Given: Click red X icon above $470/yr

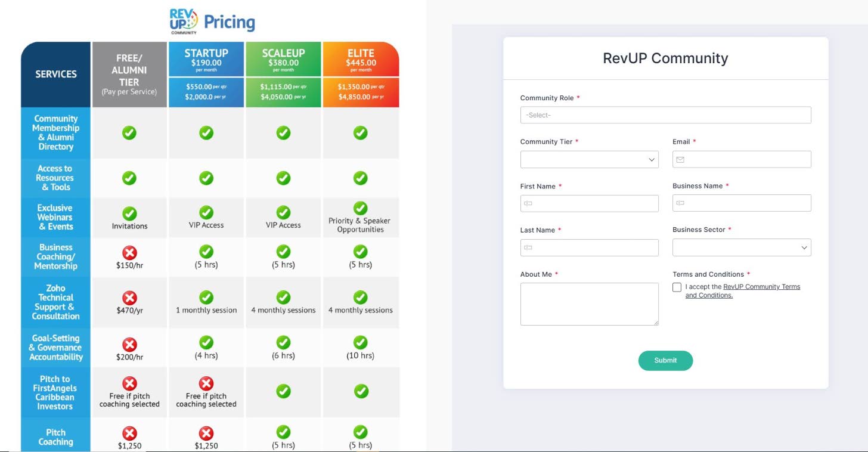Looking at the screenshot, I should coord(129,298).
